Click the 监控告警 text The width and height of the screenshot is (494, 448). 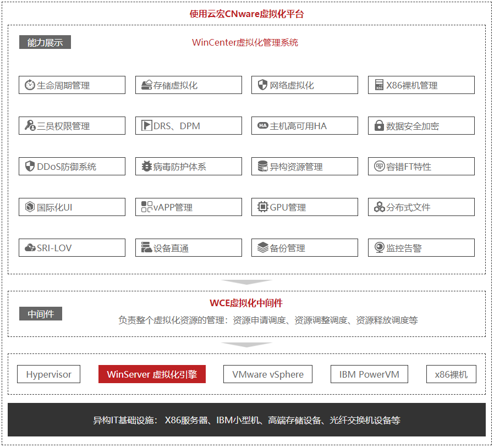pos(404,248)
